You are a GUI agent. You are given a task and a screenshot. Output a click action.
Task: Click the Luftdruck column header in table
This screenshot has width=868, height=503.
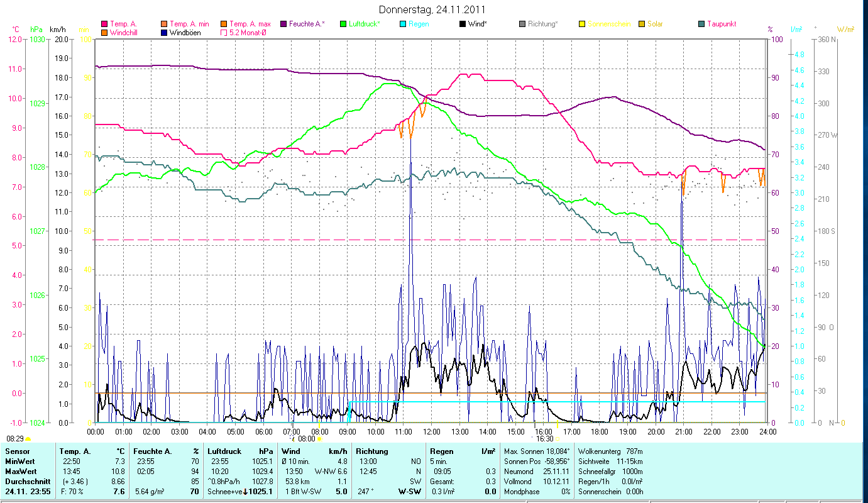pos(221,451)
